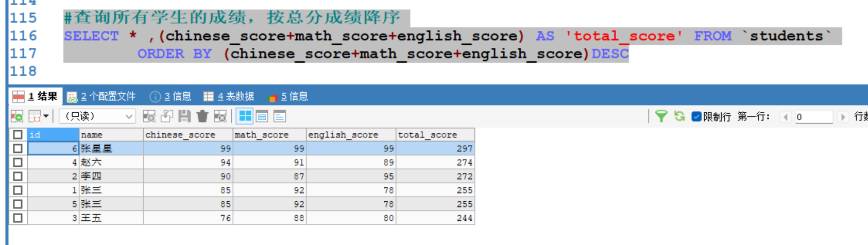Select the name cell 李四

[111, 176]
